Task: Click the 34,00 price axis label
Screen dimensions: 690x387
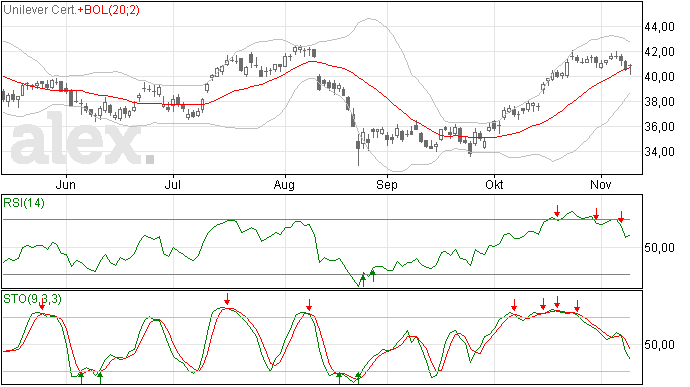Action: pyautogui.click(x=659, y=152)
